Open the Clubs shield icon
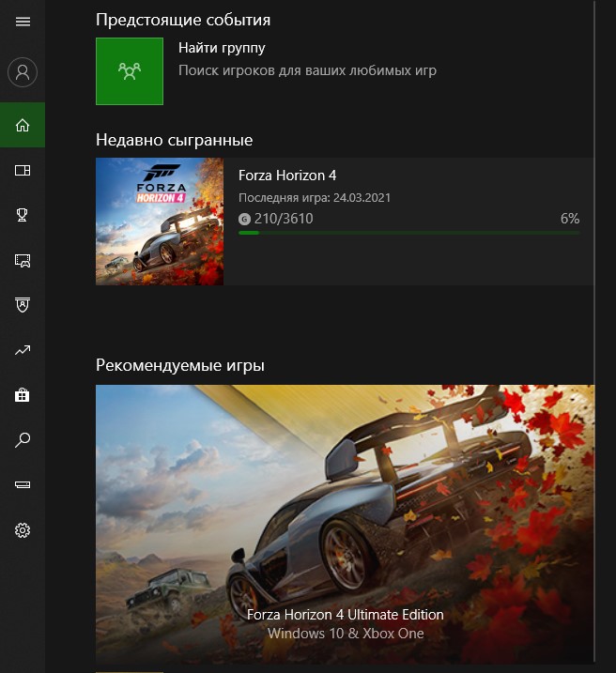The width and height of the screenshot is (616, 673). coord(23,305)
